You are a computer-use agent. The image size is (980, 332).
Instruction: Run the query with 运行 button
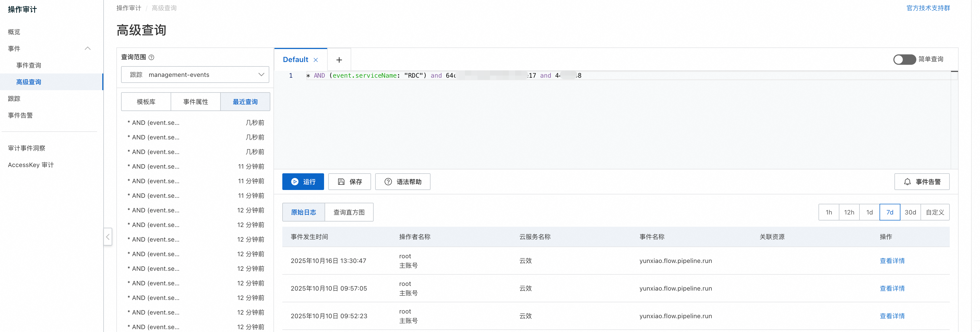click(303, 182)
